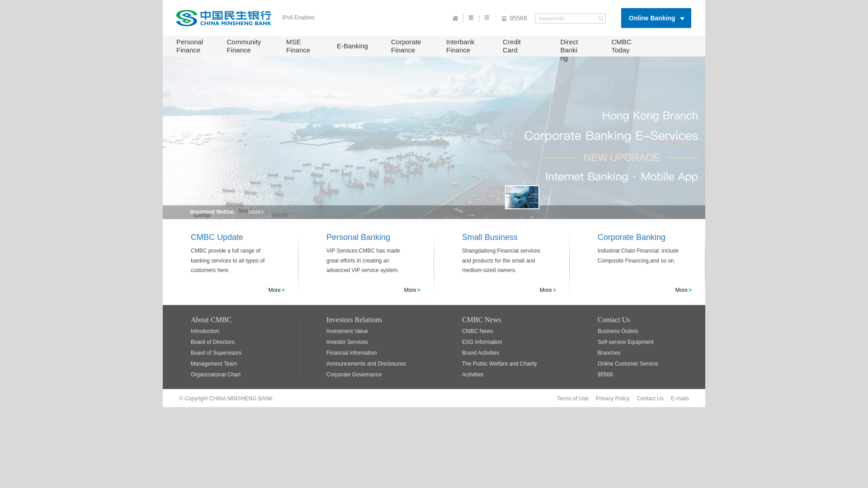Open Branches link
The width and height of the screenshot is (868, 488).
[609, 353]
